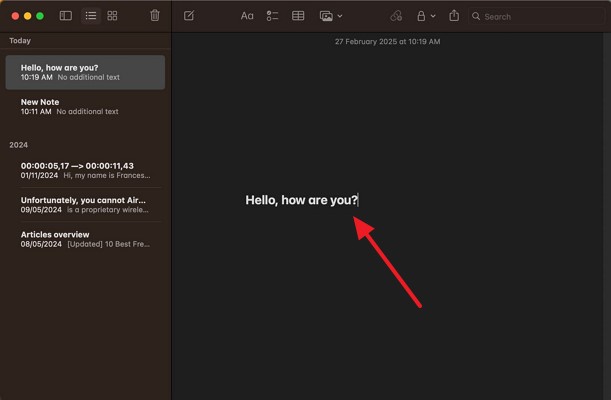The width and height of the screenshot is (611, 400).
Task: Share the note via share icon
Action: click(x=454, y=16)
